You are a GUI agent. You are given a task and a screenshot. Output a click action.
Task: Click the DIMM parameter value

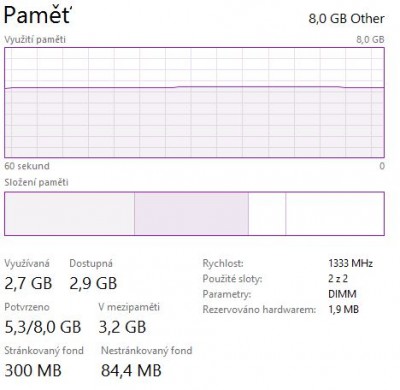342,294
